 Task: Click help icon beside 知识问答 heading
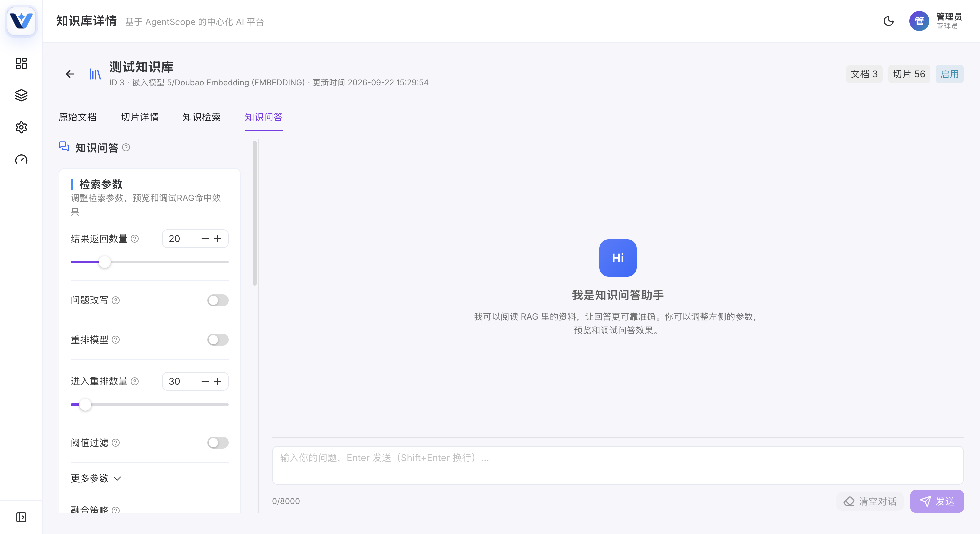[x=126, y=148]
